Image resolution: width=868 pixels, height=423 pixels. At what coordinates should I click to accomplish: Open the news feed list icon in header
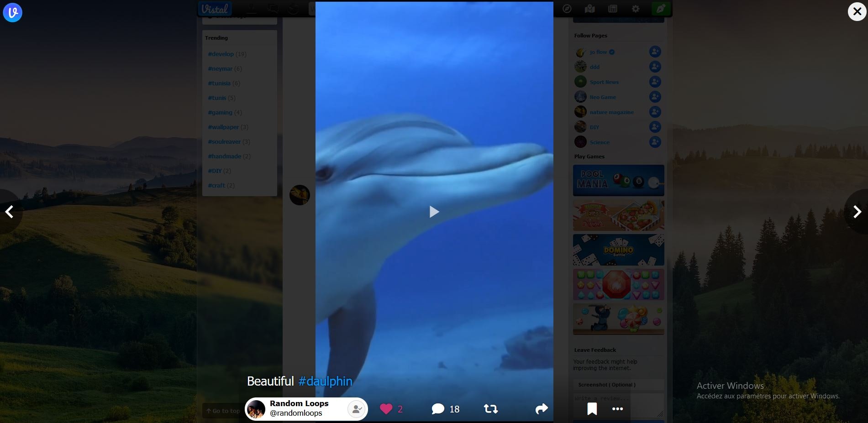613,9
